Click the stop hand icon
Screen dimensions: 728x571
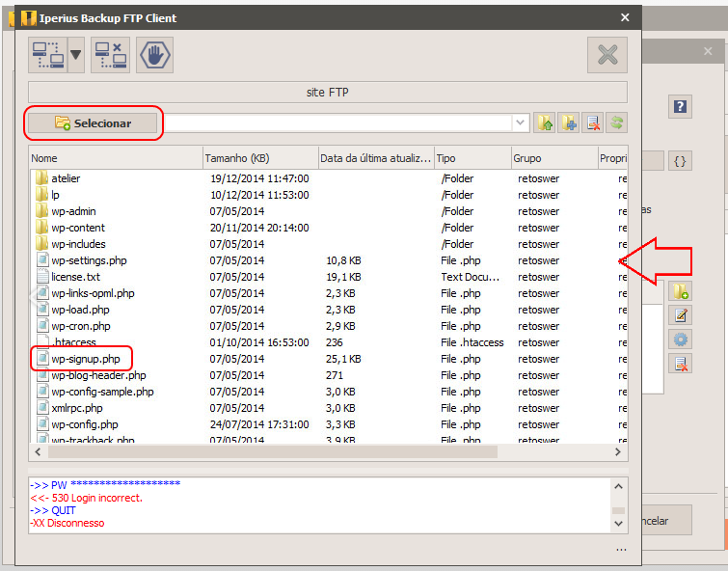click(154, 55)
